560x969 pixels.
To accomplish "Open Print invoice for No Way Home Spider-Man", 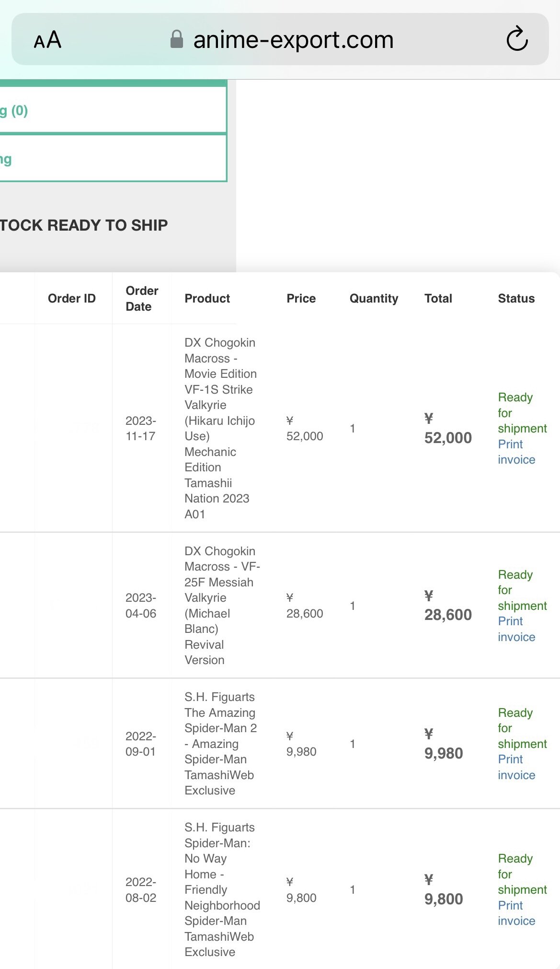I will point(516,913).
